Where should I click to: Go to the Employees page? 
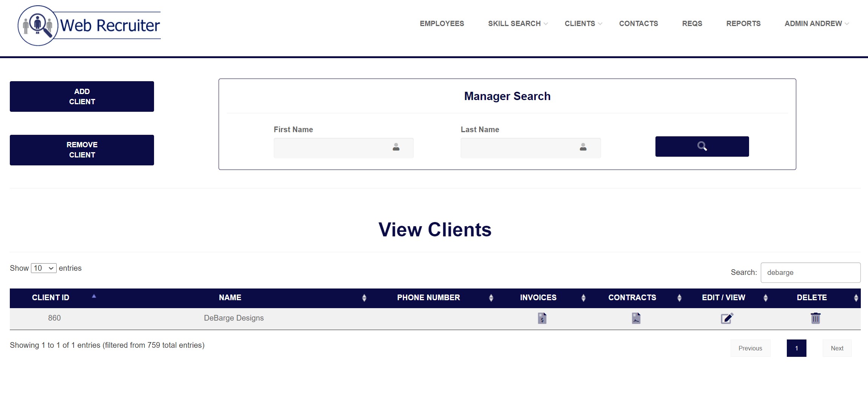pyautogui.click(x=442, y=23)
